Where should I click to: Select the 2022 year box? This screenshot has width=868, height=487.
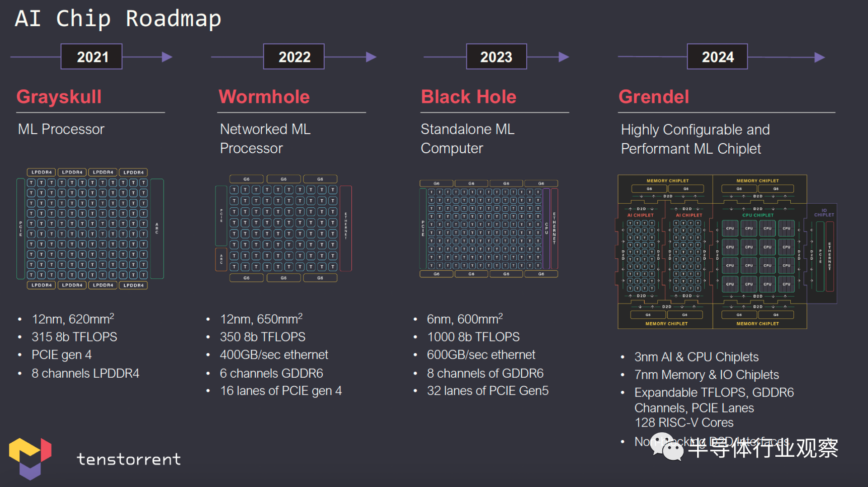tap(294, 56)
